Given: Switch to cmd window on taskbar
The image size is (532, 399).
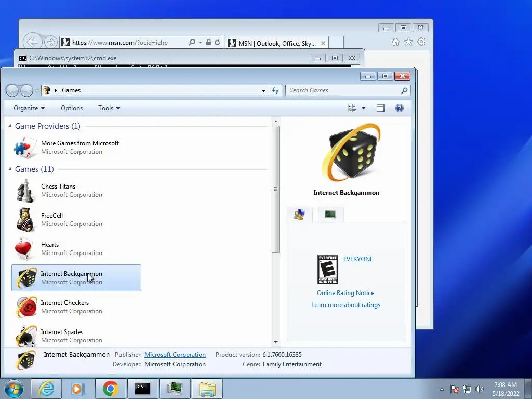Looking at the screenshot, I should coord(142,389).
